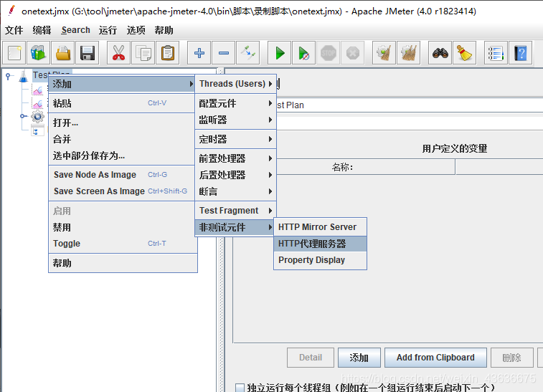Select Save Node As Image

[123, 175]
